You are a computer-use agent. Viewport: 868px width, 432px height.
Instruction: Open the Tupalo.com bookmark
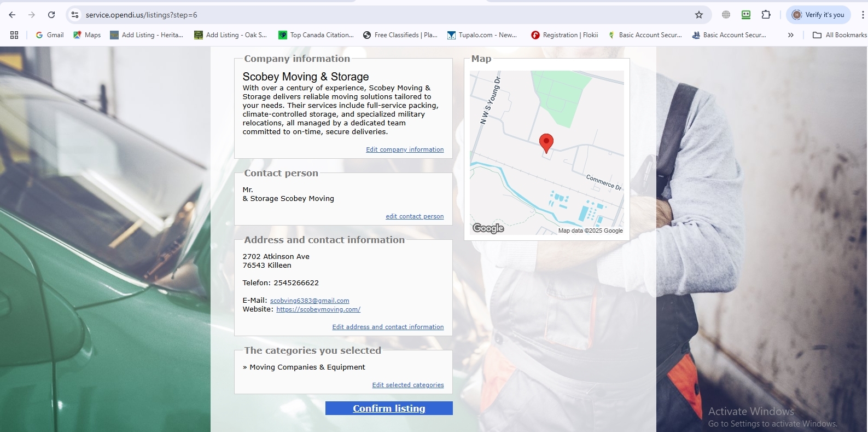[x=482, y=35]
